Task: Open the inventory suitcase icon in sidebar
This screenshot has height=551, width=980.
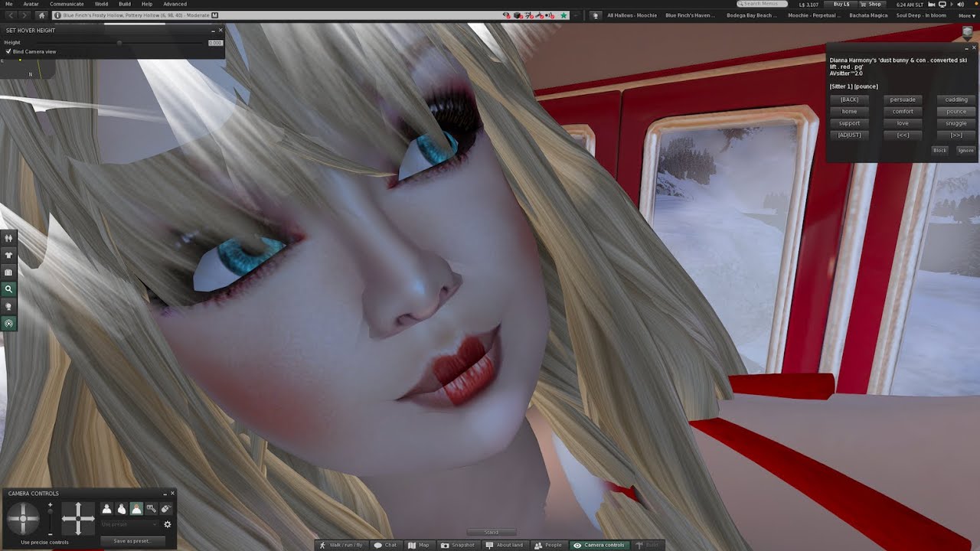Action: pyautogui.click(x=8, y=272)
